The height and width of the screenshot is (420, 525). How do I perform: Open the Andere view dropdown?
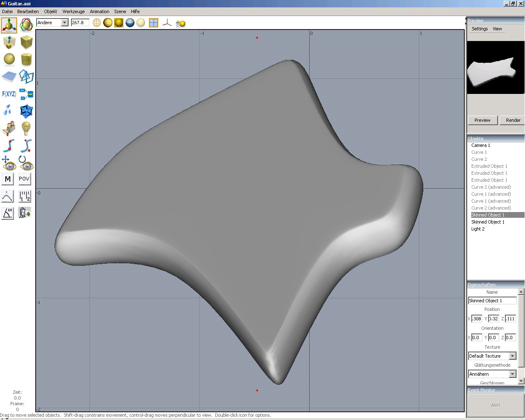coord(52,23)
